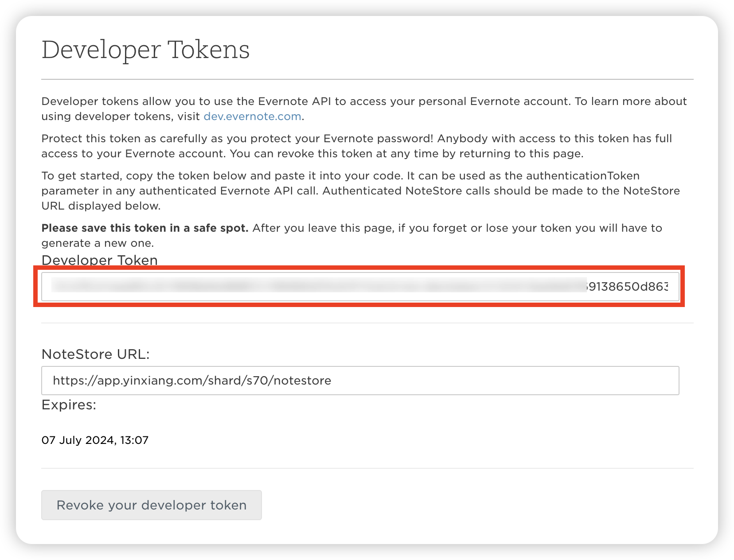Click bold text "Please save this token in a safe spot."
The image size is (734, 560).
(x=144, y=228)
